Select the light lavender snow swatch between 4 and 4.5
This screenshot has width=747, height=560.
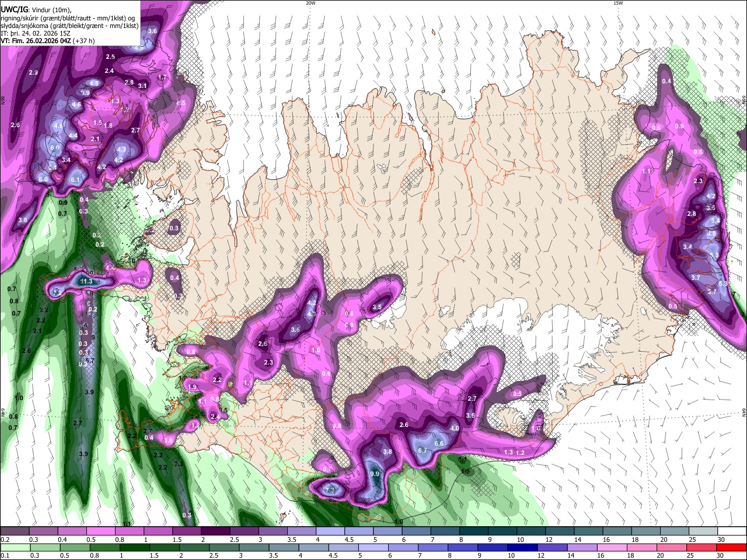pyautogui.click(x=330, y=531)
